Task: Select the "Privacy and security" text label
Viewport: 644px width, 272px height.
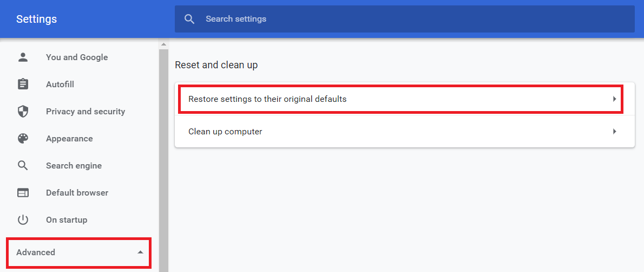Action: 86,112
